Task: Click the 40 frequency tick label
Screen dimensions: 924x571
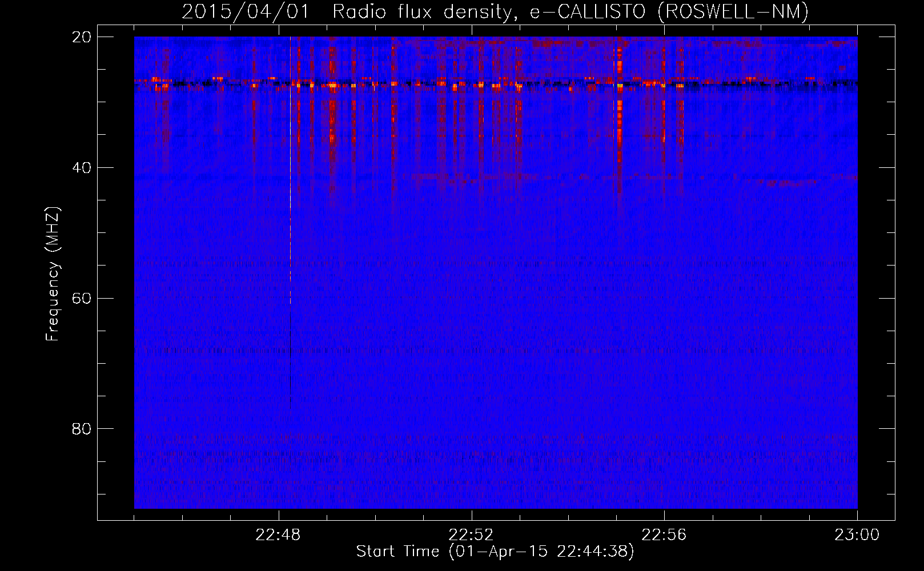Action: pyautogui.click(x=82, y=168)
